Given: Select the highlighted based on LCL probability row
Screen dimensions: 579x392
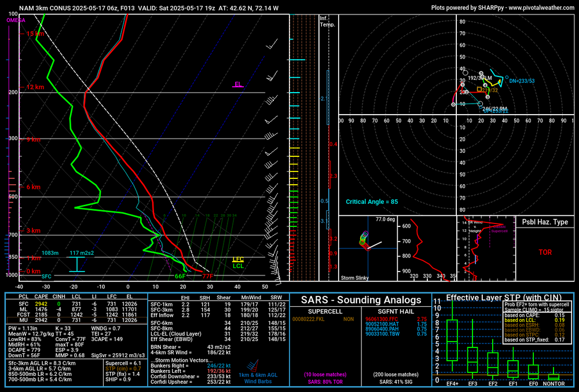Looking at the screenshot, I should pos(534,320).
